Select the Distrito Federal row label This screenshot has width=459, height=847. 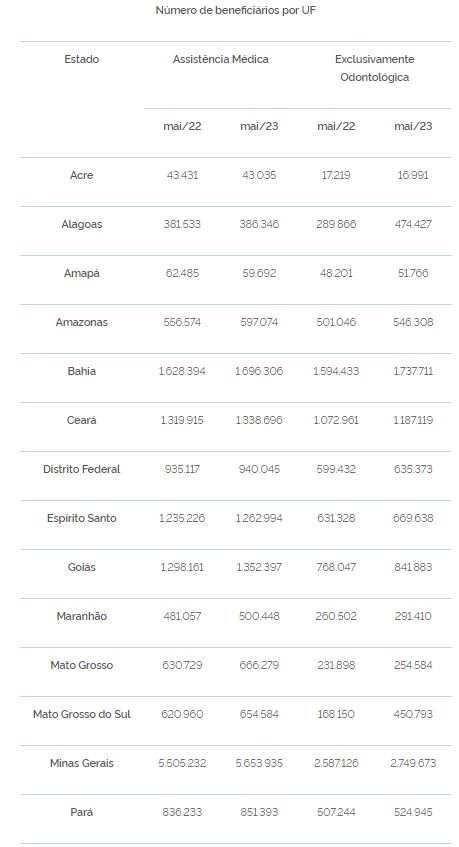[82, 469]
